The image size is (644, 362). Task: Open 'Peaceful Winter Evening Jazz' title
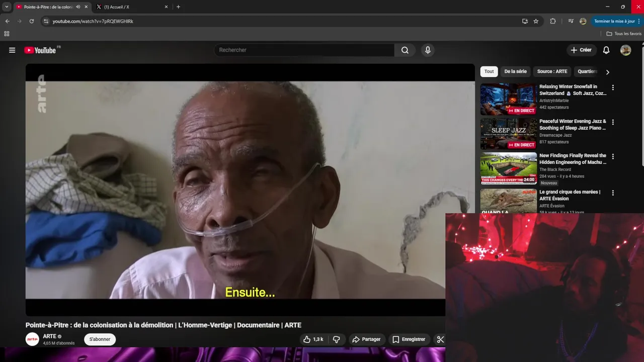click(573, 125)
